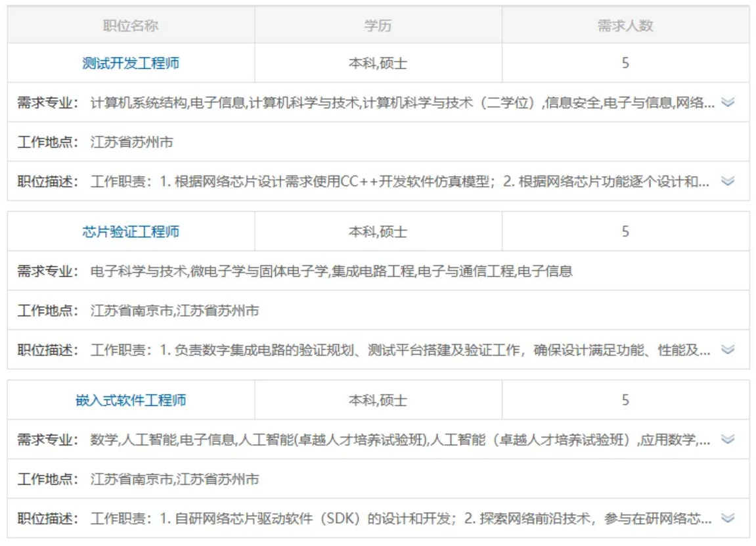Open the 芯片验证工程师 job link
The width and height of the screenshot is (756, 546).
tap(131, 232)
